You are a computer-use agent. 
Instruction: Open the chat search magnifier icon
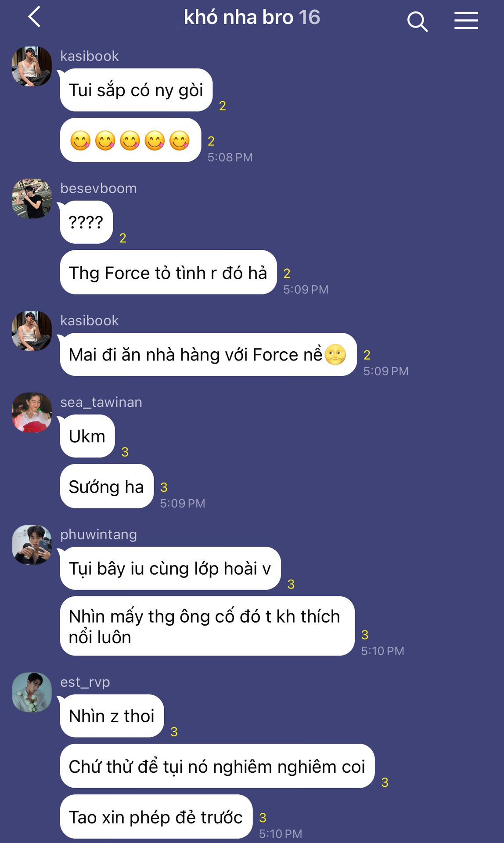[417, 21]
